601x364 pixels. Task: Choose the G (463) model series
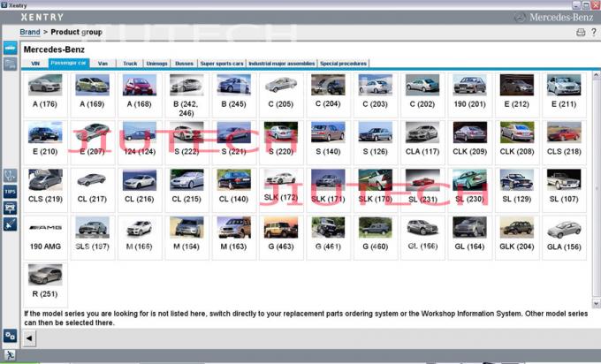pos(281,237)
